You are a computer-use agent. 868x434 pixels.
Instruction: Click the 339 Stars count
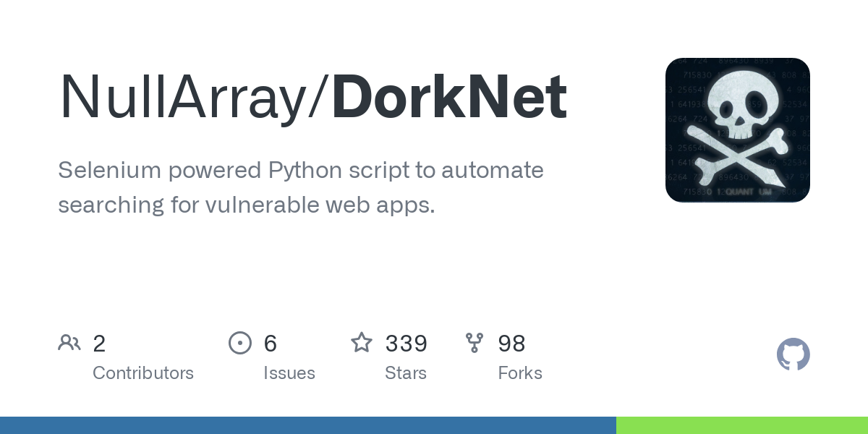pyautogui.click(x=406, y=344)
